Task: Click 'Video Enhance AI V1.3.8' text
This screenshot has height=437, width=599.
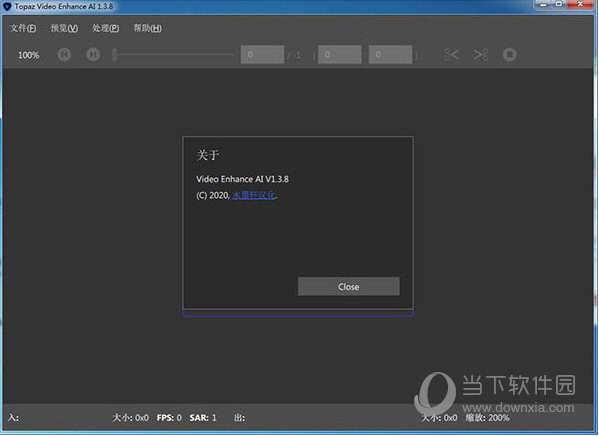Action: pyautogui.click(x=242, y=179)
